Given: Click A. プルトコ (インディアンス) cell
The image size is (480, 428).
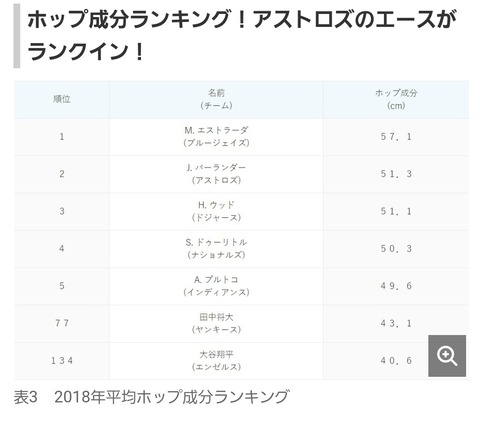Looking at the screenshot, I should tap(216, 286).
